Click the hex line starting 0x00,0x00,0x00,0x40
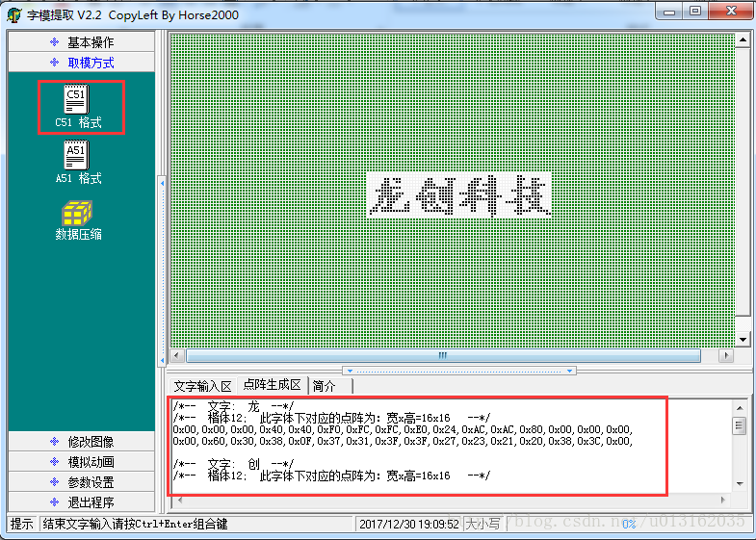The width and height of the screenshot is (756, 540). coord(403,429)
